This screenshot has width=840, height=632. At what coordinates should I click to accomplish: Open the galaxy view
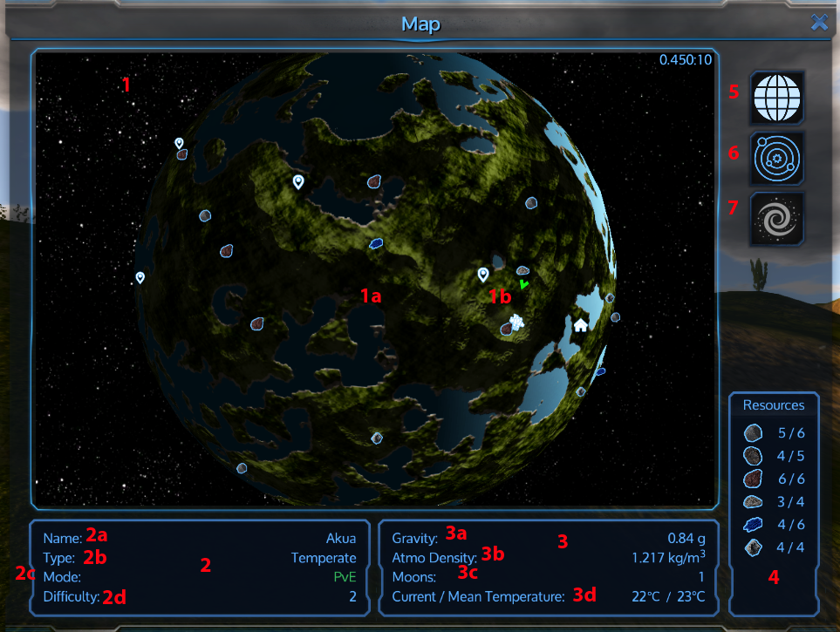tap(775, 219)
